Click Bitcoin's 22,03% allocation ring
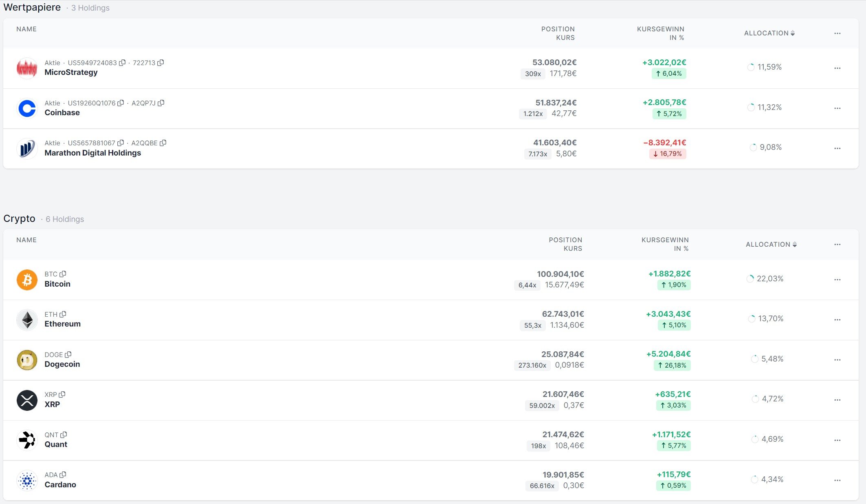 750,279
